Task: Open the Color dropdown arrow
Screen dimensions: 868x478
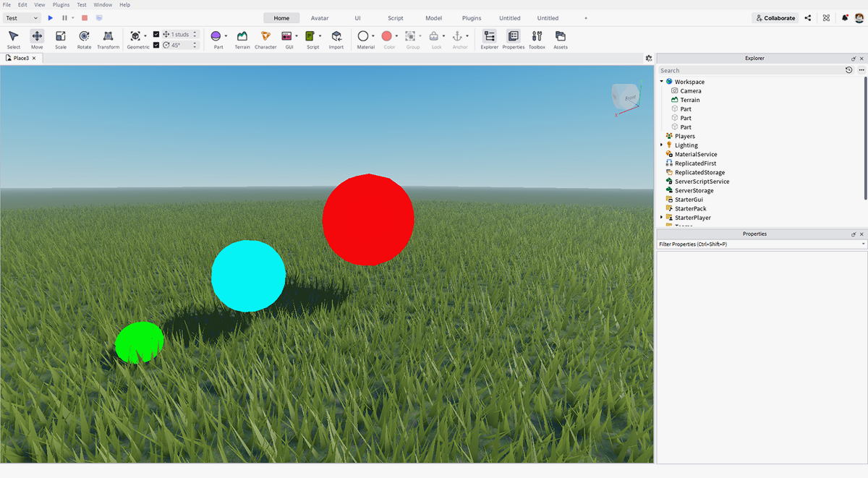Action: coord(396,35)
